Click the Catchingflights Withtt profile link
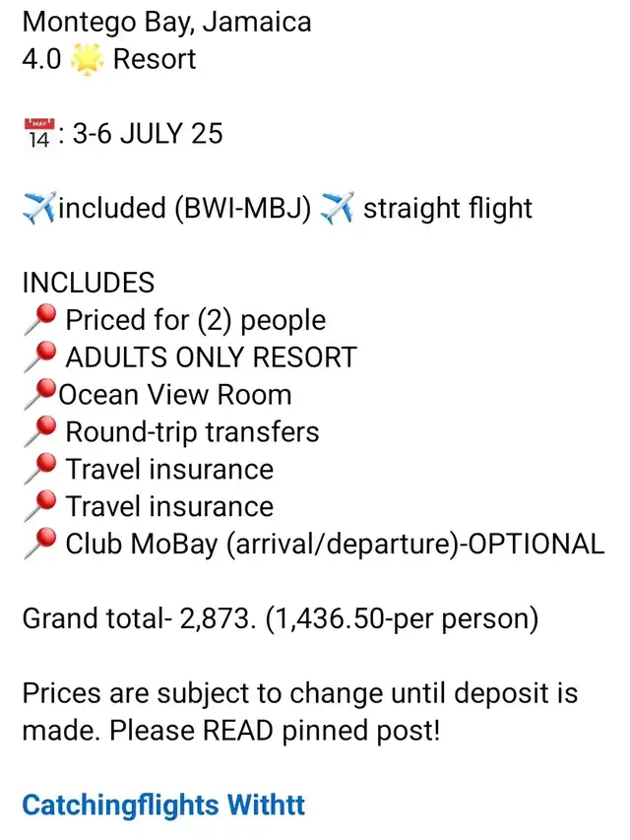Screen dimensions: 630x840 [x=163, y=806]
